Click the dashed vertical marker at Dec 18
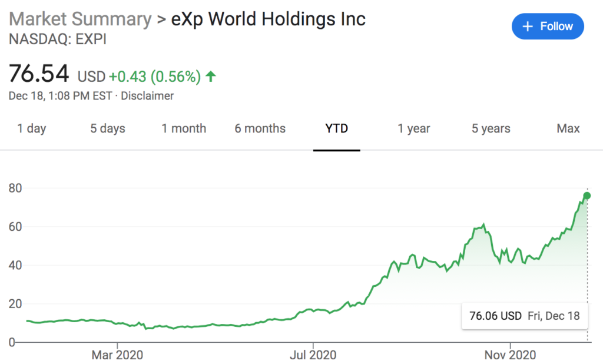Image resolution: width=603 pixels, height=364 pixels. point(587,265)
